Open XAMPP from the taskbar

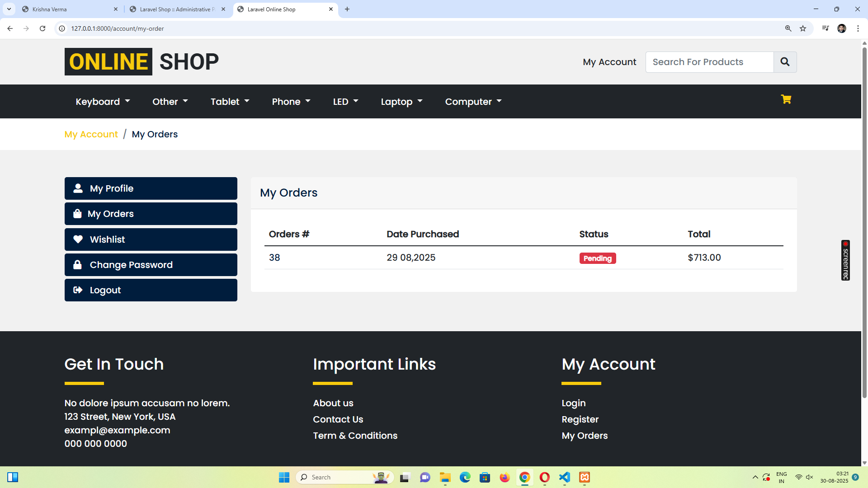coord(585,477)
